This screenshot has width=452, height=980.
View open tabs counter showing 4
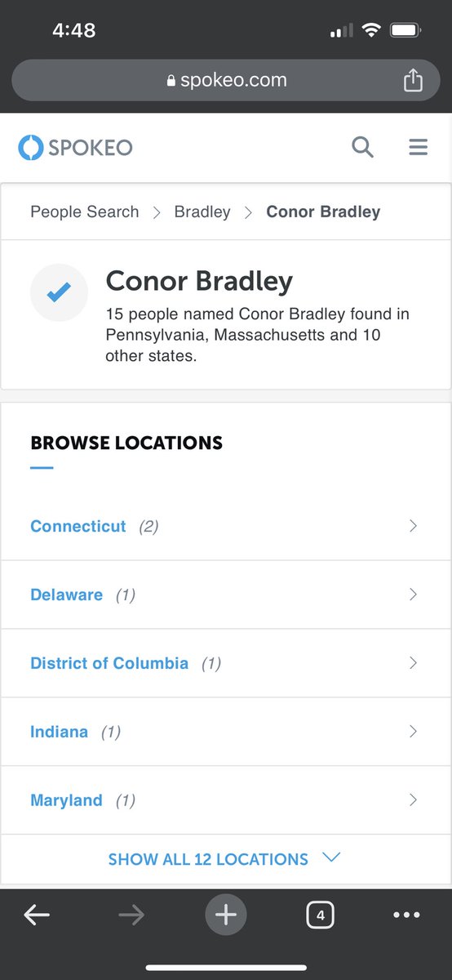321,915
